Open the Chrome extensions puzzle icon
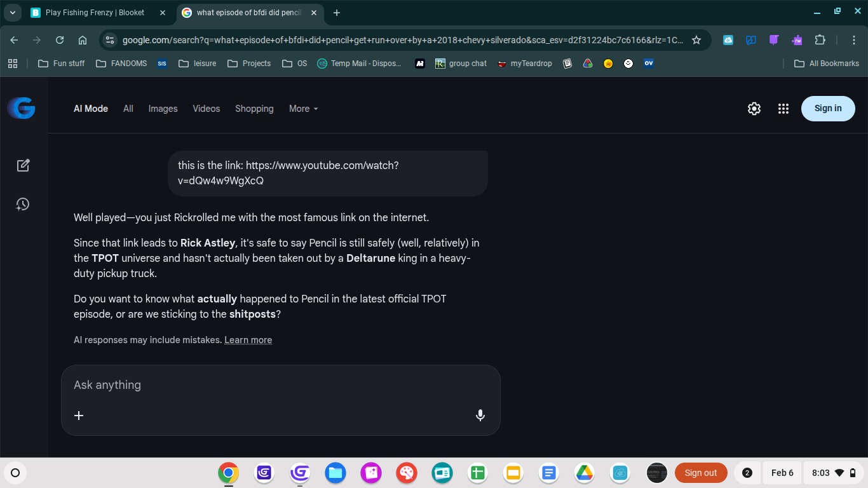The width and height of the screenshot is (868, 488). (x=820, y=40)
